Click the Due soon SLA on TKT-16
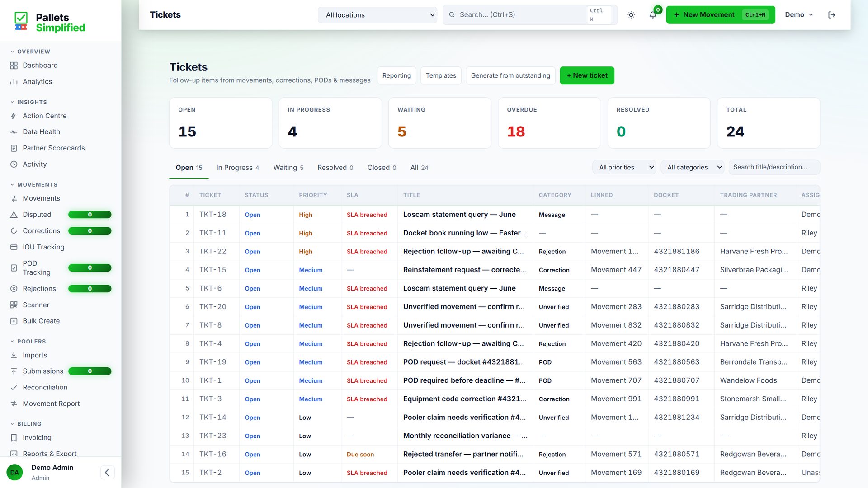The width and height of the screenshot is (868, 488). click(x=360, y=455)
